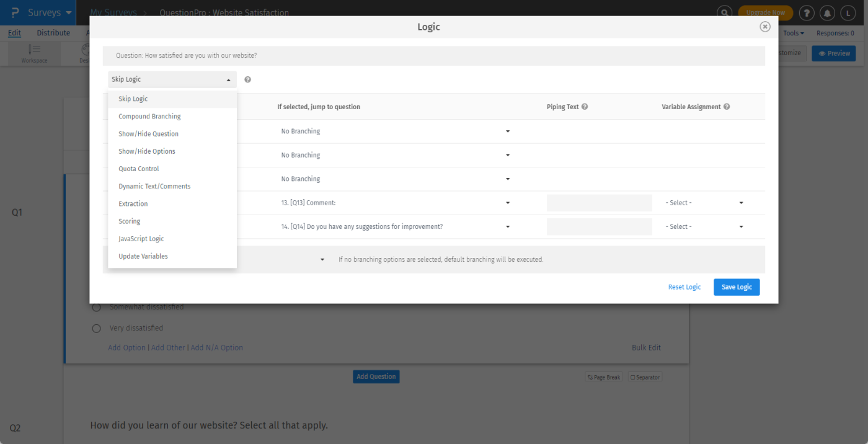This screenshot has height=444, width=868.
Task: Open the notifications bell icon
Action: pyautogui.click(x=827, y=12)
